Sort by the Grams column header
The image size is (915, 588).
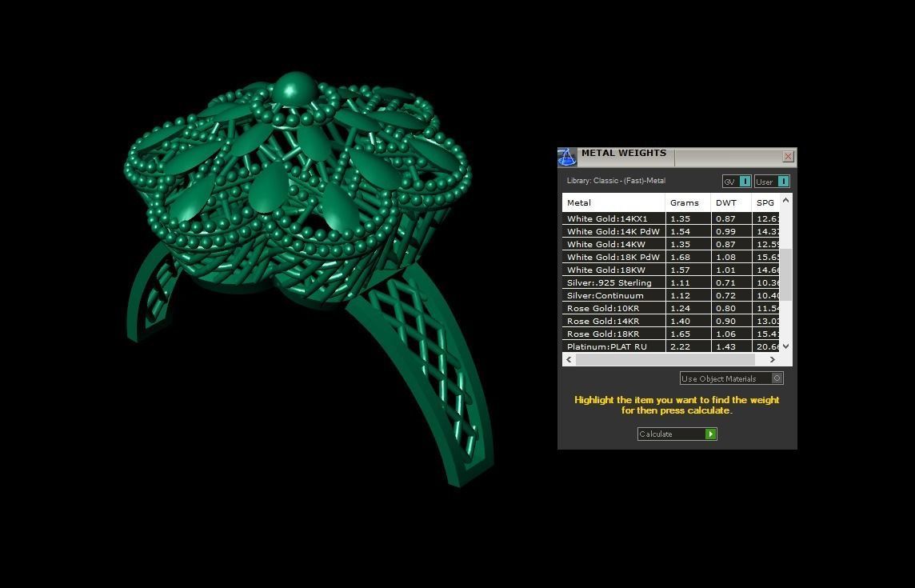pyautogui.click(x=688, y=202)
